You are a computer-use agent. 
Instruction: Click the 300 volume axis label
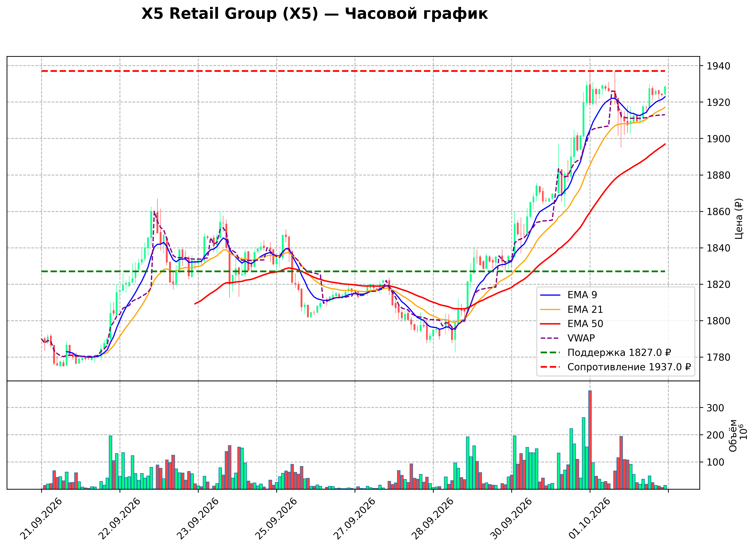point(716,408)
